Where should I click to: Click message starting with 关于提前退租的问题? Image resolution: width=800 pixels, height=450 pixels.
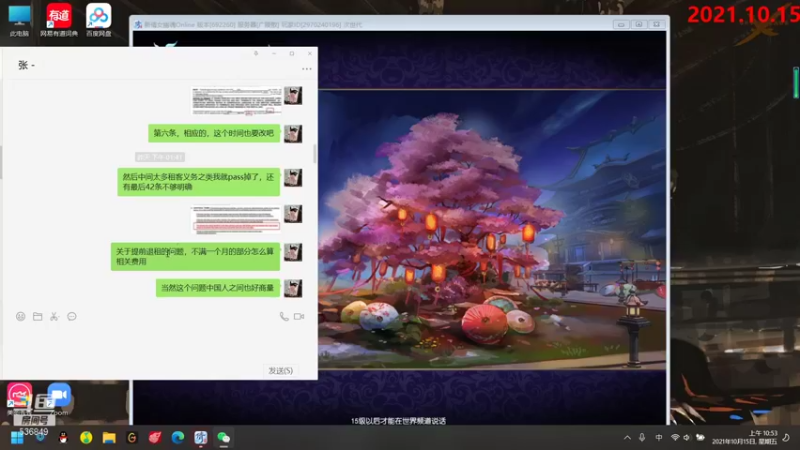pyautogui.click(x=195, y=256)
